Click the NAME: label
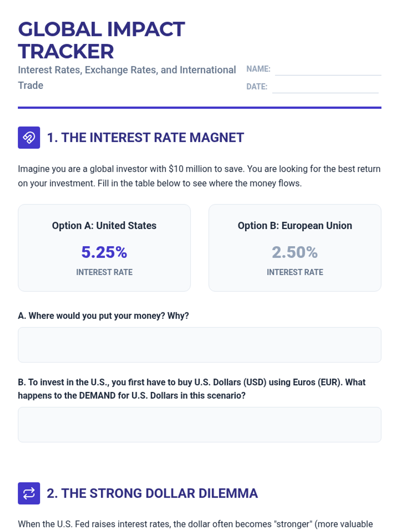 [258, 69]
